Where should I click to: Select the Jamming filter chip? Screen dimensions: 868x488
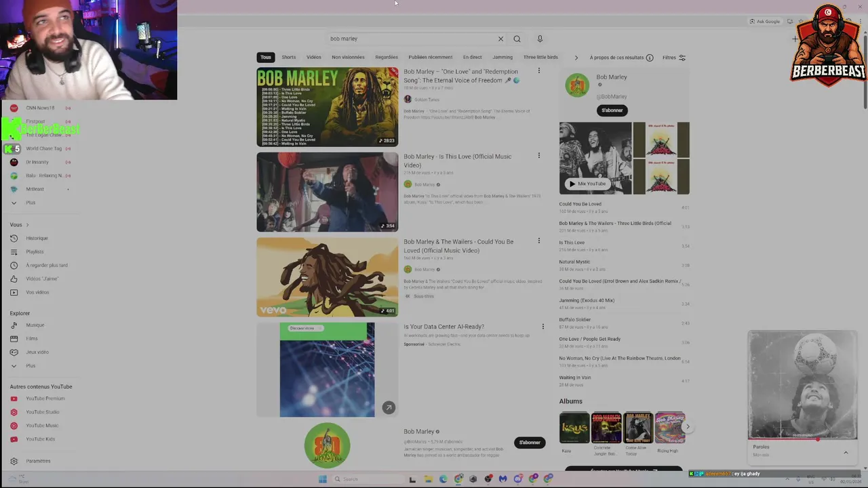(502, 58)
